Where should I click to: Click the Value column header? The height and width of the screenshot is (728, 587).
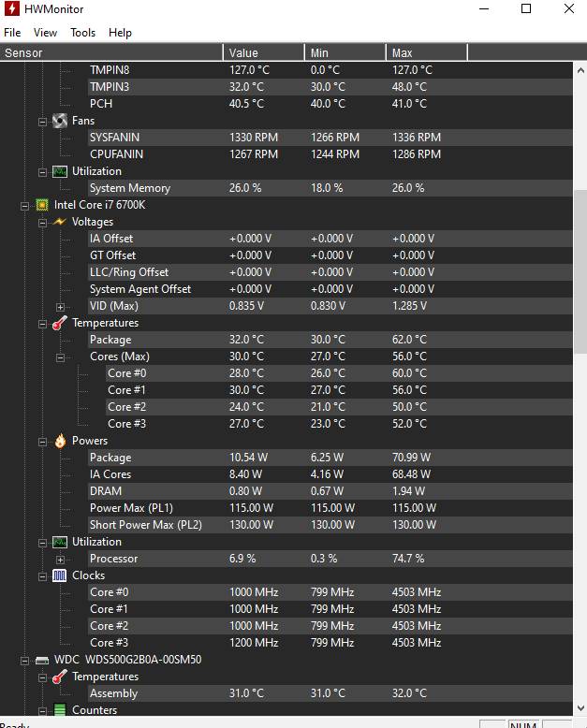pos(264,52)
